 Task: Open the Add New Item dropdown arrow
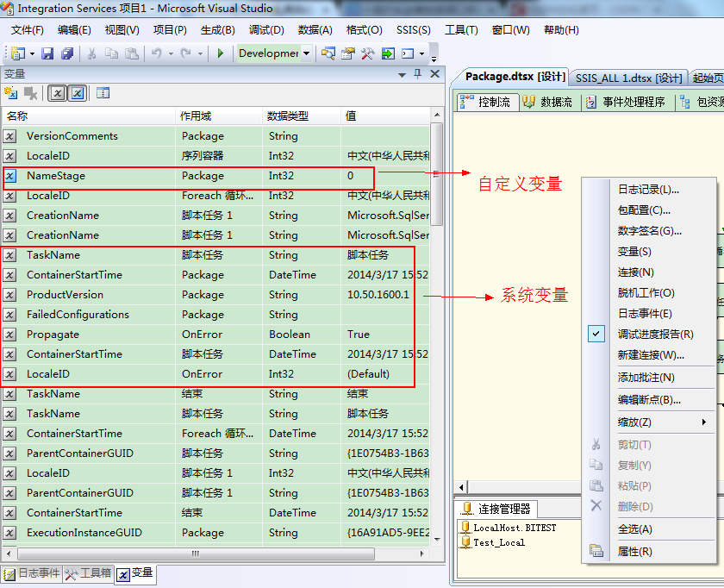33,54
